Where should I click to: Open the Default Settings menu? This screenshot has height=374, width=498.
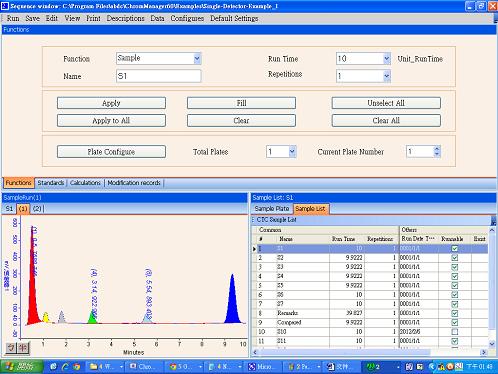coord(234,18)
